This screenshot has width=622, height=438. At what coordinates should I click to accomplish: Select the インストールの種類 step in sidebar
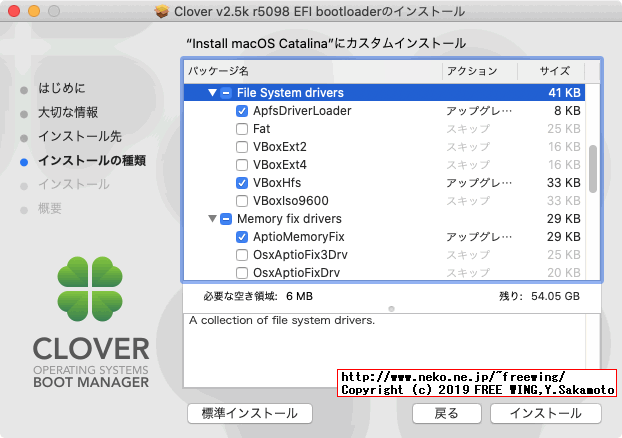click(x=92, y=161)
